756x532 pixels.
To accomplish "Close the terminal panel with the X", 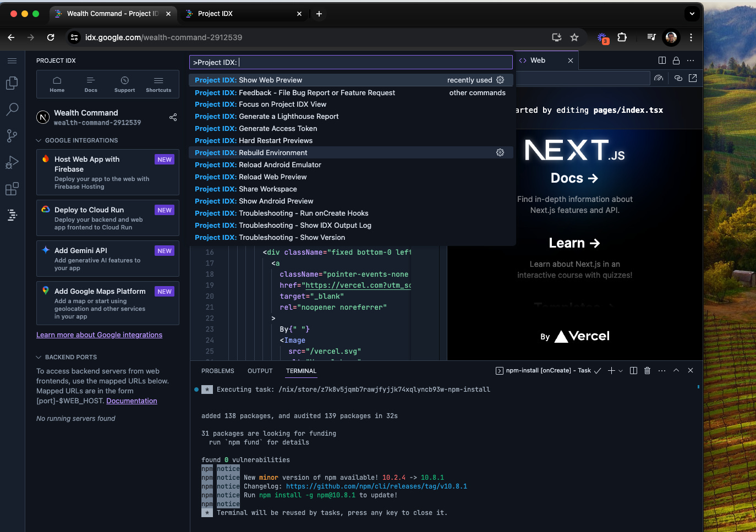I will [x=691, y=371].
